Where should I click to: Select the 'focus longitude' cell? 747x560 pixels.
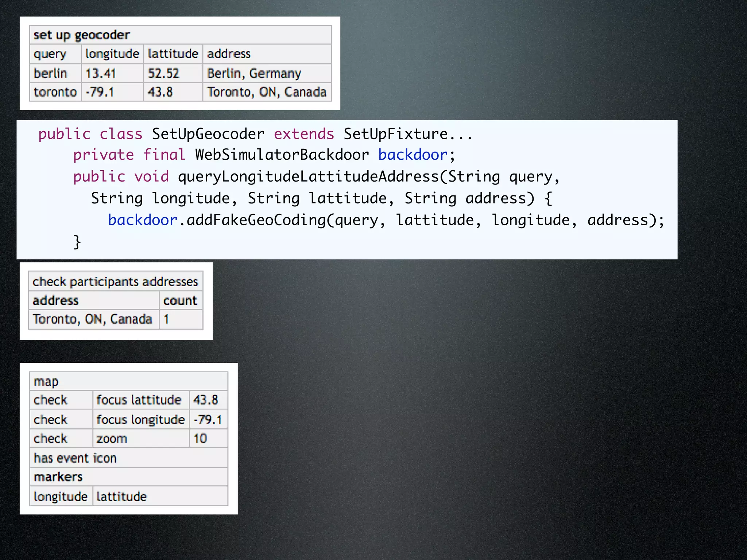click(x=140, y=420)
